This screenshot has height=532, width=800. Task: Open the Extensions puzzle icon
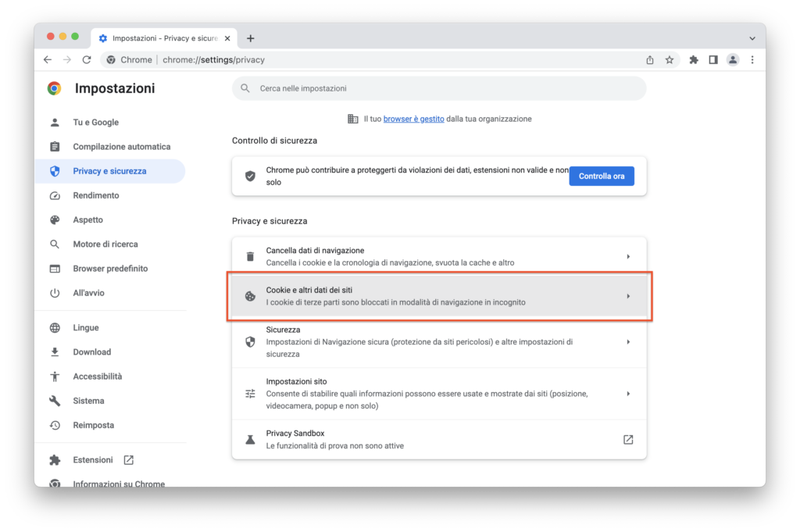[x=694, y=59]
